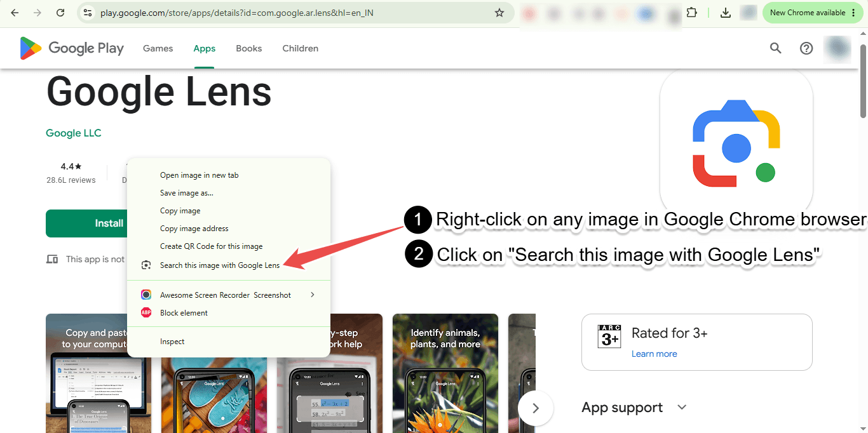Click the Google Lens page title

159,91
